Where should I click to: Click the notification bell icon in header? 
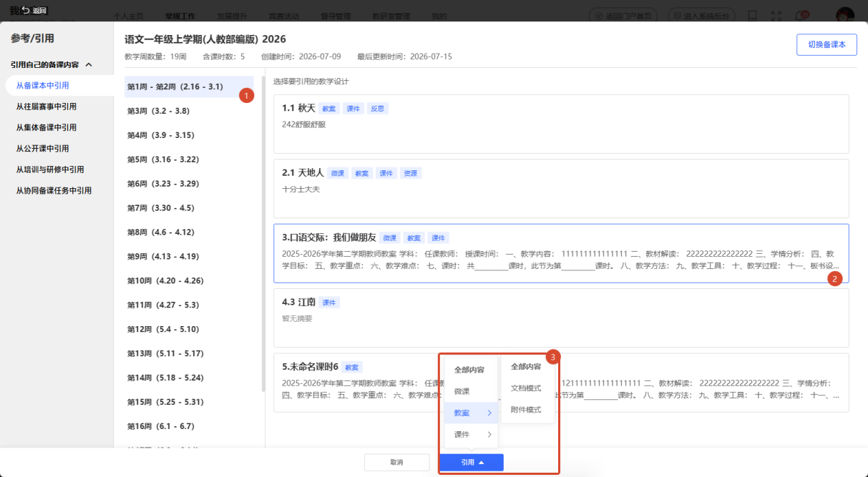click(x=800, y=15)
